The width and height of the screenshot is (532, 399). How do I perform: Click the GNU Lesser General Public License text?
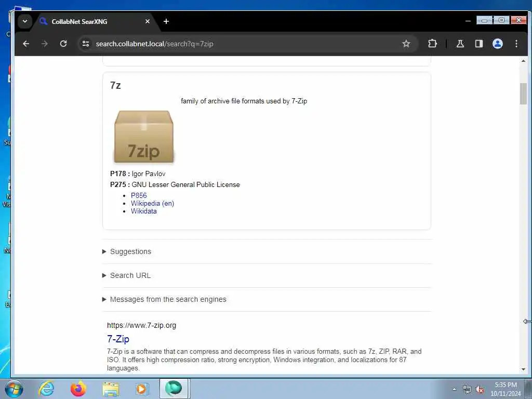[x=185, y=184]
